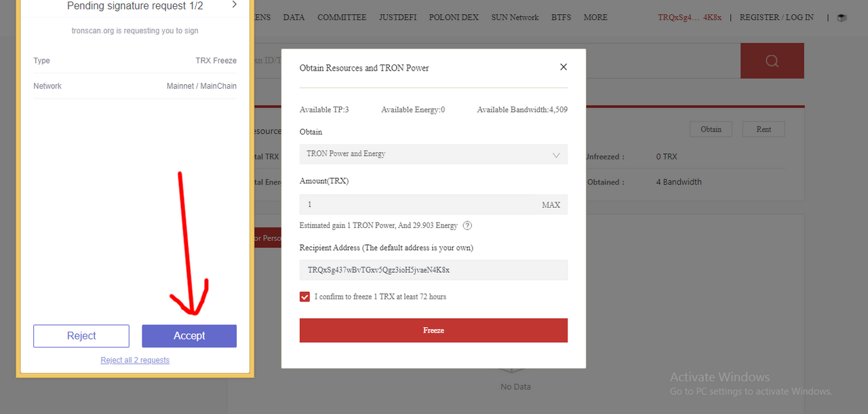Click MAX in the amount field

coord(551,205)
